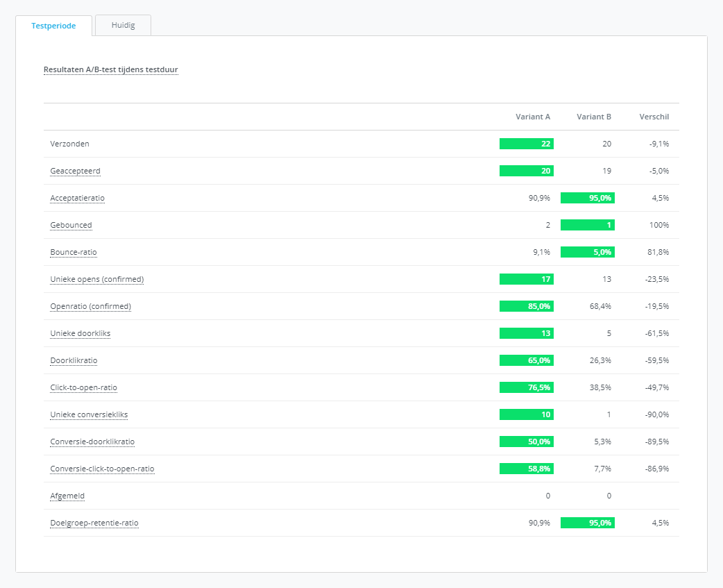This screenshot has height=588, width=723.
Task: Click the Doelgroep-retentie-ratio label
Action: click(x=94, y=523)
